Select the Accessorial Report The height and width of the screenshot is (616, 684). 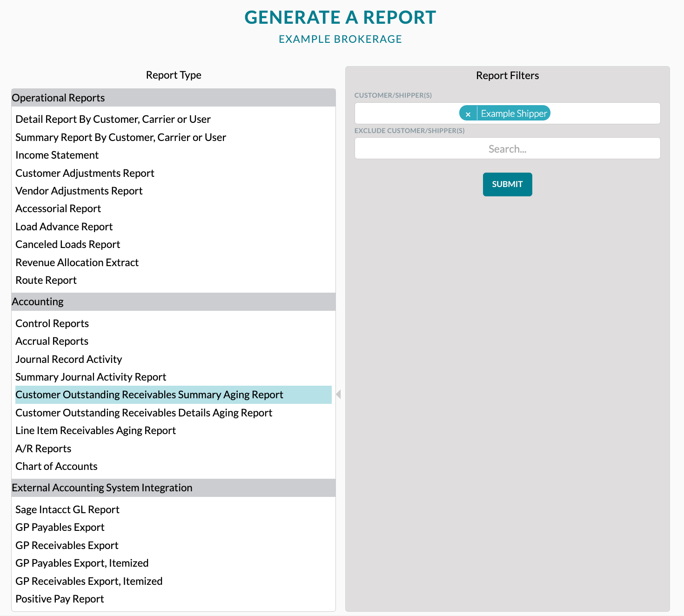(58, 208)
